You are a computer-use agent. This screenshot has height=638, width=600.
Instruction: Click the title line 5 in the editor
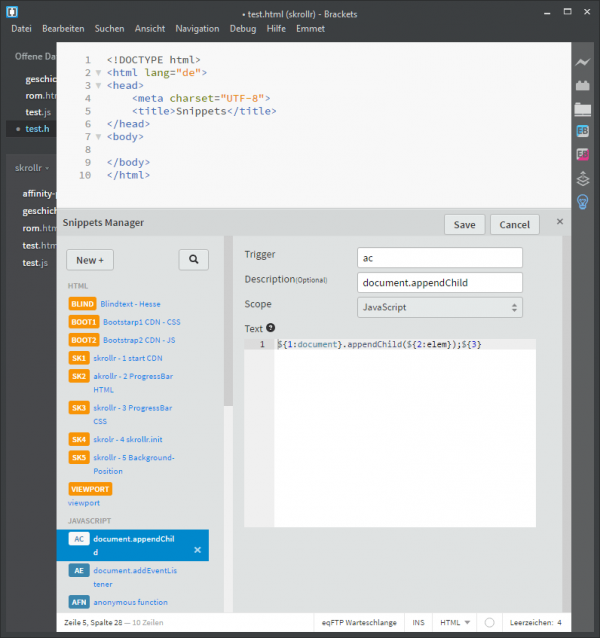pyautogui.click(x=204, y=111)
